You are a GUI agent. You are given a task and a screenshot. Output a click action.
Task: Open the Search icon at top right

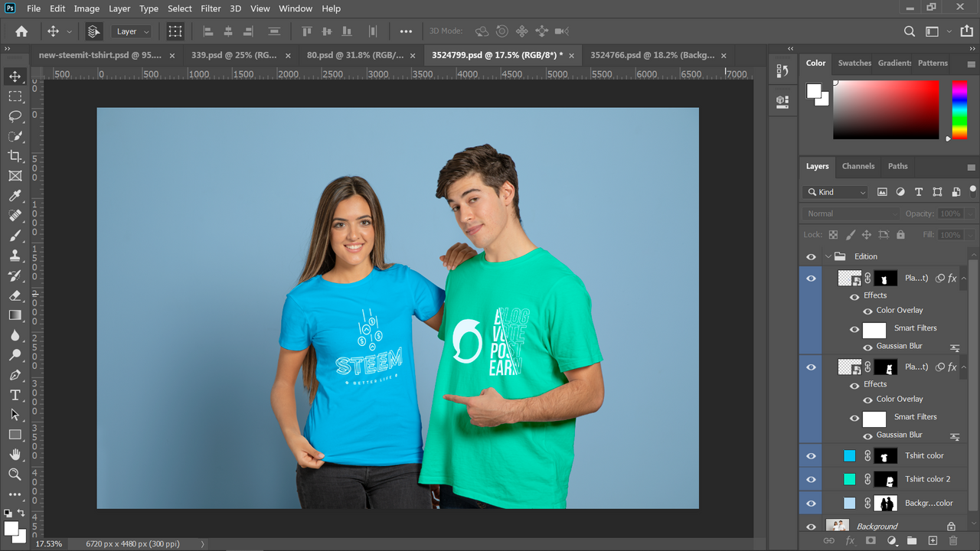910,31
